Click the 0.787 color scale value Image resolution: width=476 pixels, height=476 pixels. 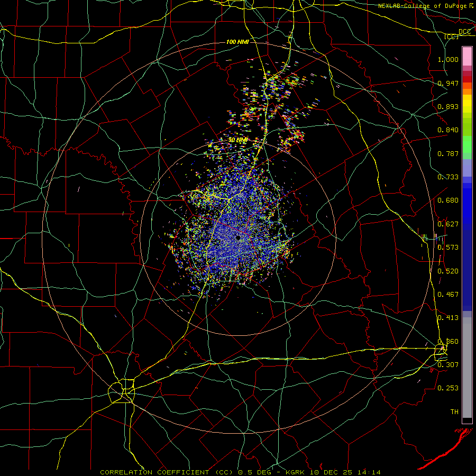click(448, 153)
